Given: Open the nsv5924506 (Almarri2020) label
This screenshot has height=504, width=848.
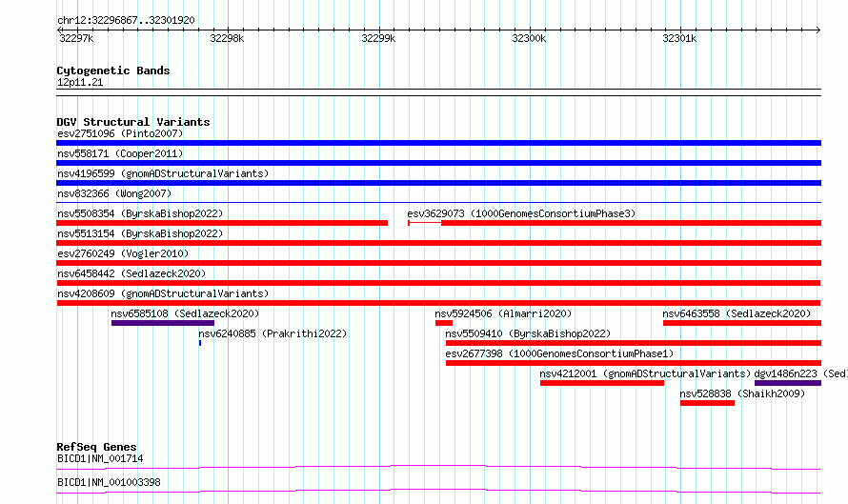Looking at the screenshot, I should click(503, 313).
